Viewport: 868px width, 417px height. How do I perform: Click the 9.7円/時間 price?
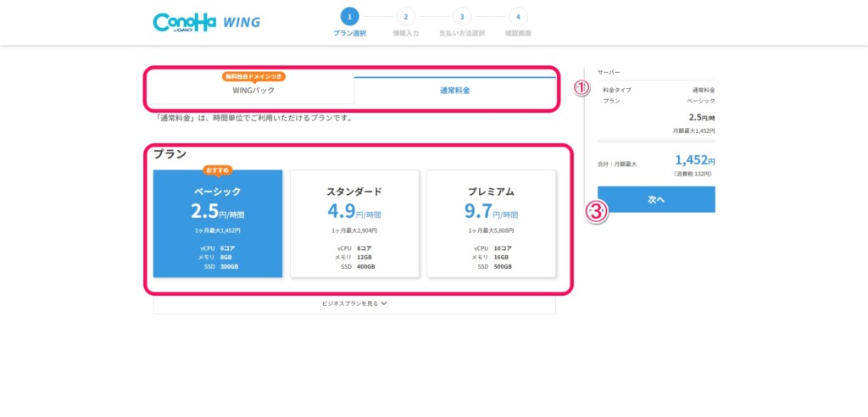pos(491,212)
